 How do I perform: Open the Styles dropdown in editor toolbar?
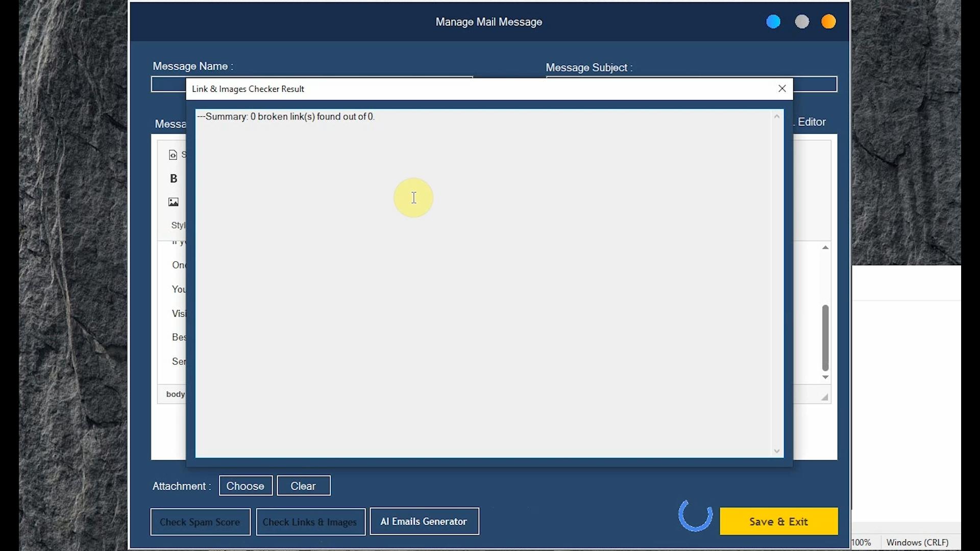178,225
